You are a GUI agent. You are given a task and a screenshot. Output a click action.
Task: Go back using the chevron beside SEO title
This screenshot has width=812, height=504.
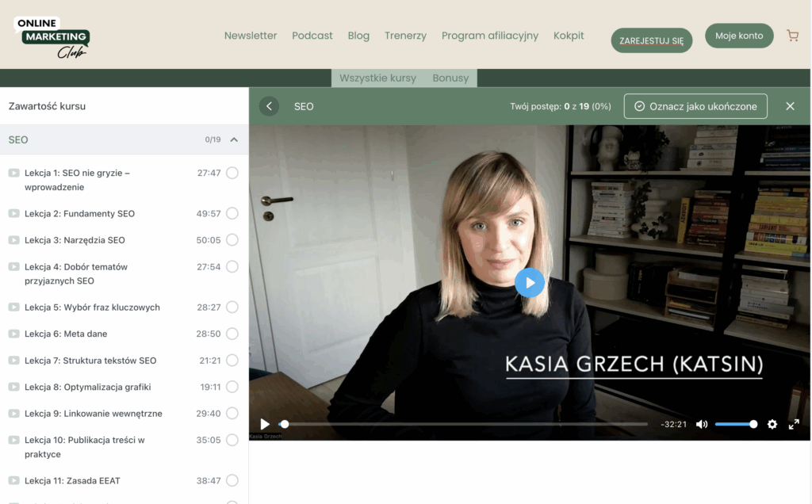(269, 105)
